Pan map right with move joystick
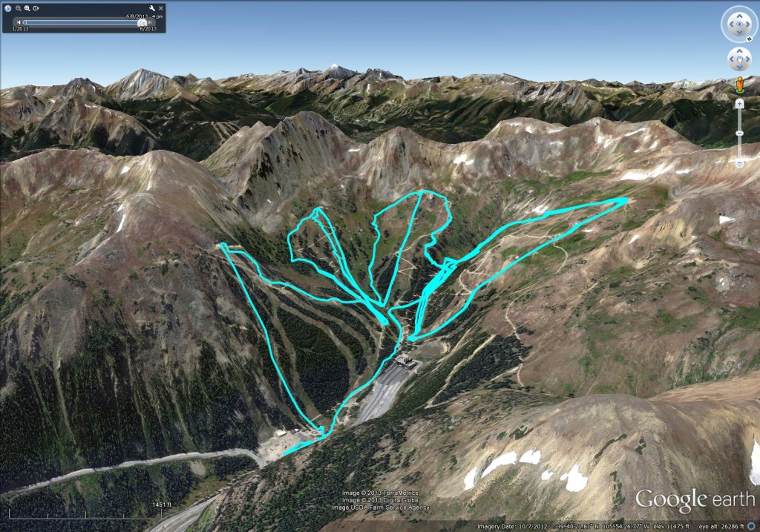This screenshot has width=760, height=532. pos(748,59)
